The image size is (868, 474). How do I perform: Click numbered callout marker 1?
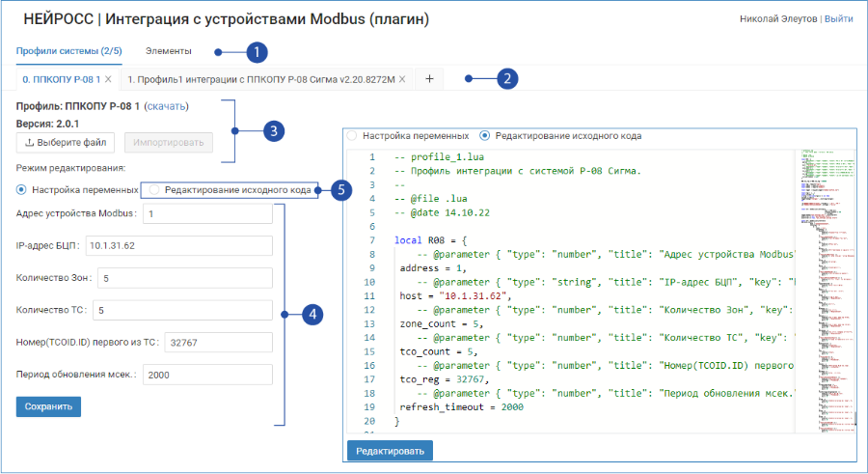click(x=257, y=52)
